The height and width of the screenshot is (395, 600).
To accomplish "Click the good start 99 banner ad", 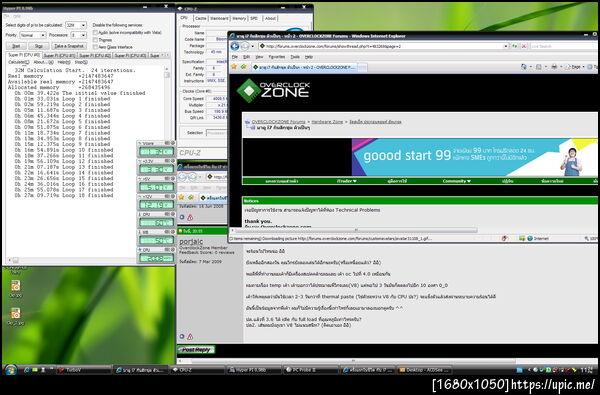I will click(474, 157).
